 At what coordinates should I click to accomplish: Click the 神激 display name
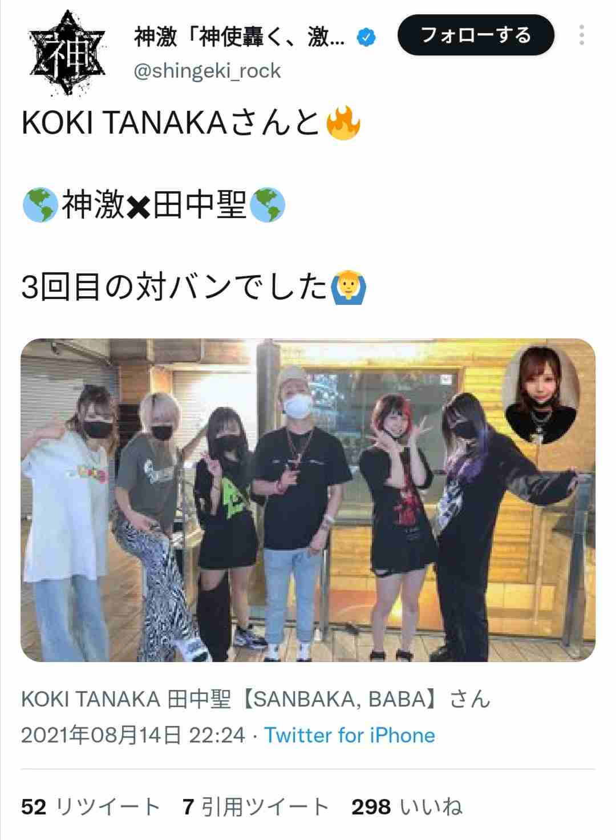(x=239, y=38)
